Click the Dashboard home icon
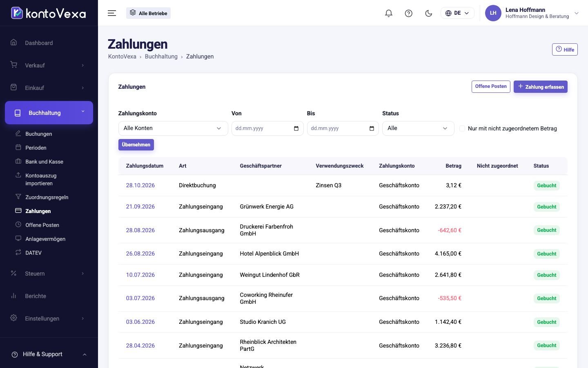 click(x=14, y=43)
